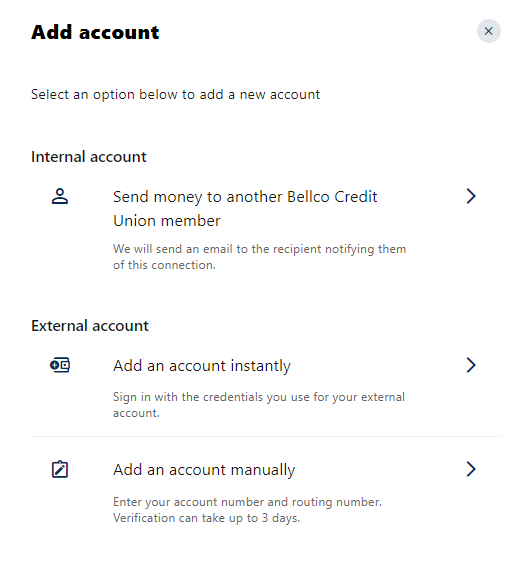The image size is (518, 567).
Task: Open chevron beside Send money to member
Action: pos(471,196)
